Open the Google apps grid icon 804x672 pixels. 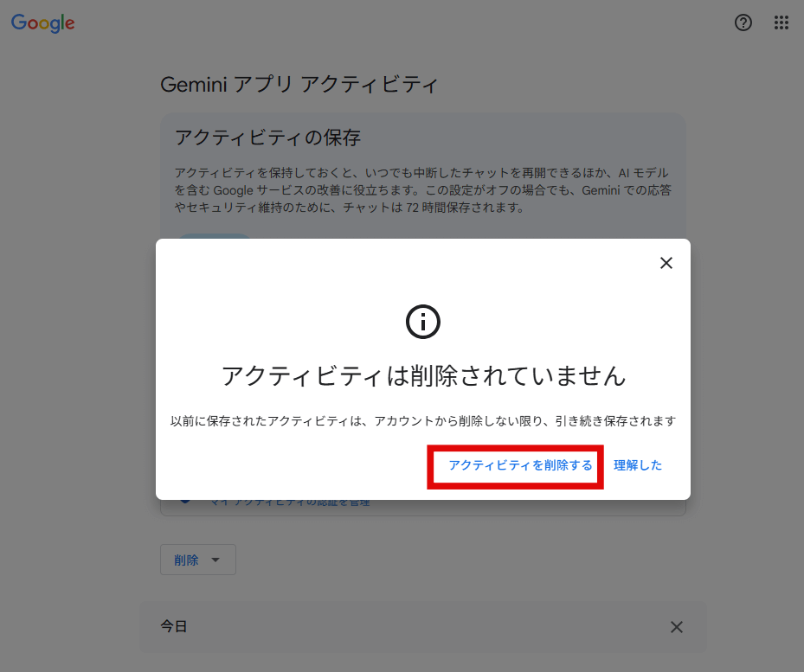[781, 22]
